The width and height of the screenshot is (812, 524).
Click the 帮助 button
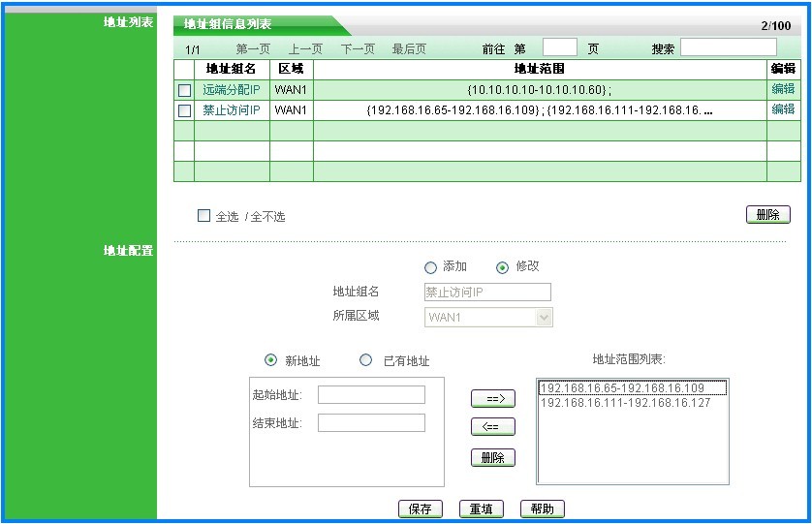(x=542, y=509)
